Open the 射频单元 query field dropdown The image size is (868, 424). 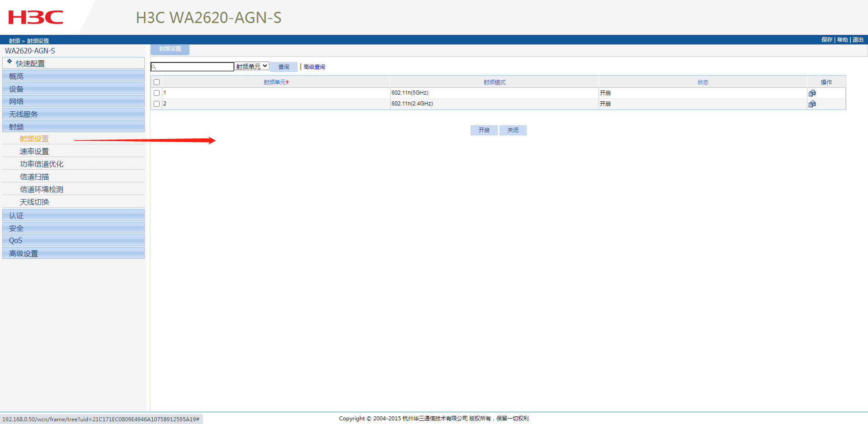[252, 67]
